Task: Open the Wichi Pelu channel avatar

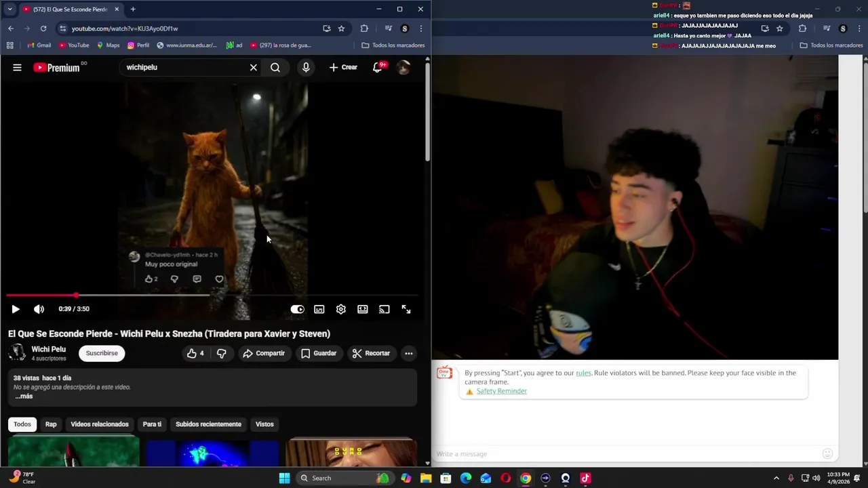Action: pos(17,352)
